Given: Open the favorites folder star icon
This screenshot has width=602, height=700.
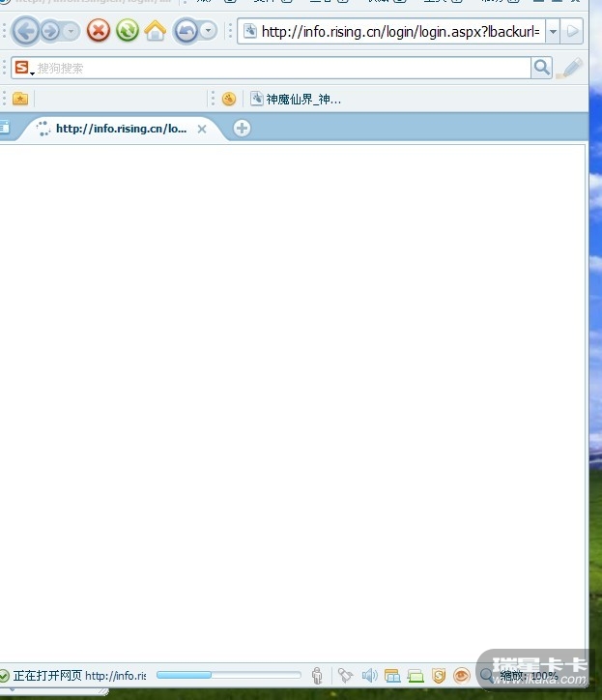Looking at the screenshot, I should (x=20, y=99).
